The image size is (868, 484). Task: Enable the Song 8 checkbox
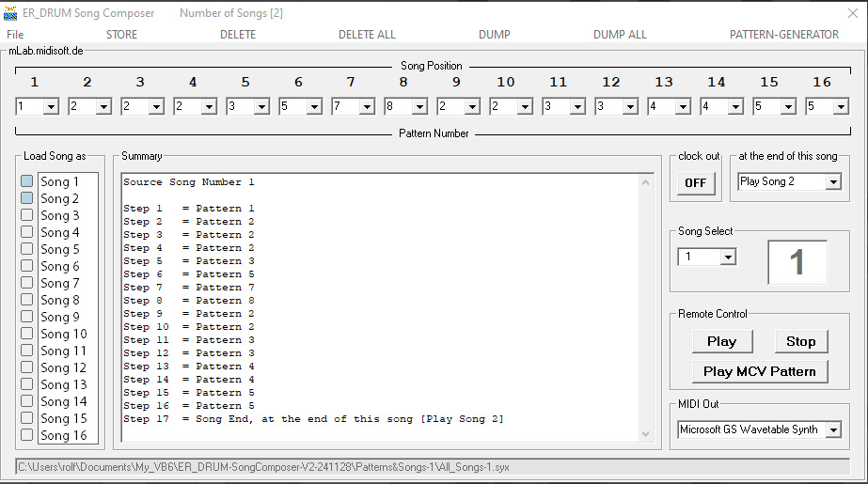point(27,300)
